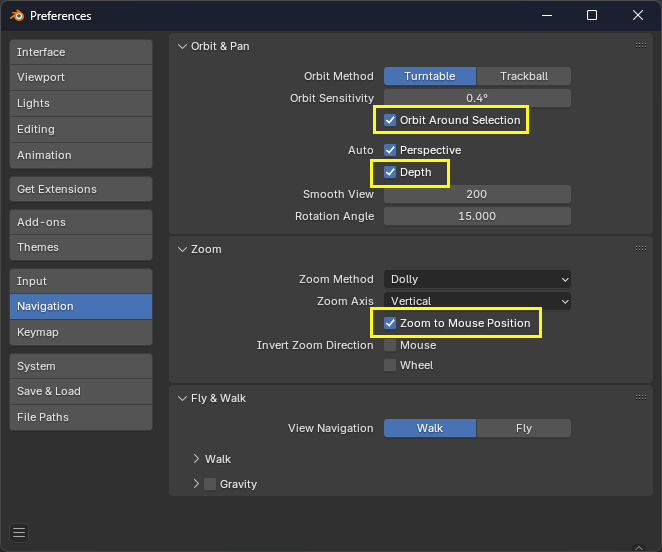Click the Smooth View value field

point(477,194)
